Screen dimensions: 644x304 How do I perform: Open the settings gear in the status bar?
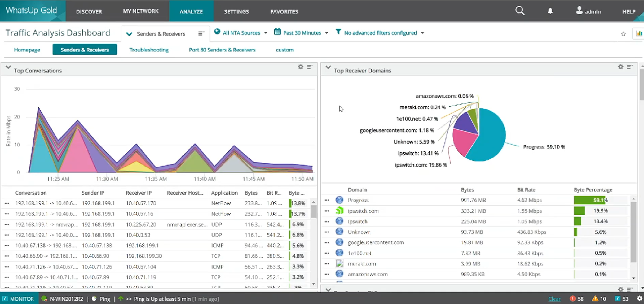(639, 299)
